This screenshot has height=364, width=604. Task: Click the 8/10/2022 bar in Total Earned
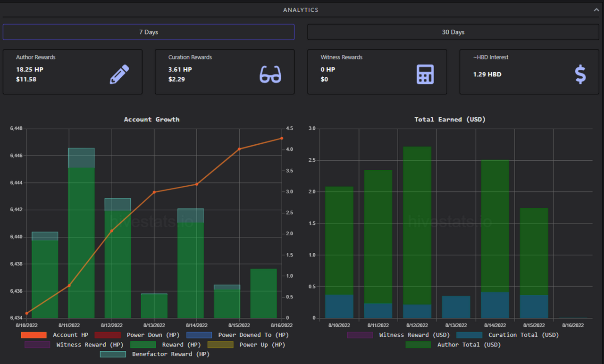(339, 252)
